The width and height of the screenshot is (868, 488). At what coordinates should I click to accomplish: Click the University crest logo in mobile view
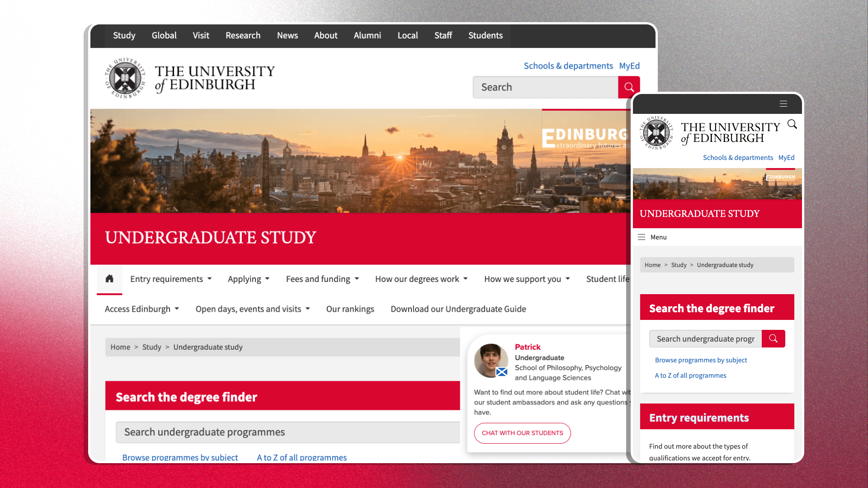coord(656,133)
